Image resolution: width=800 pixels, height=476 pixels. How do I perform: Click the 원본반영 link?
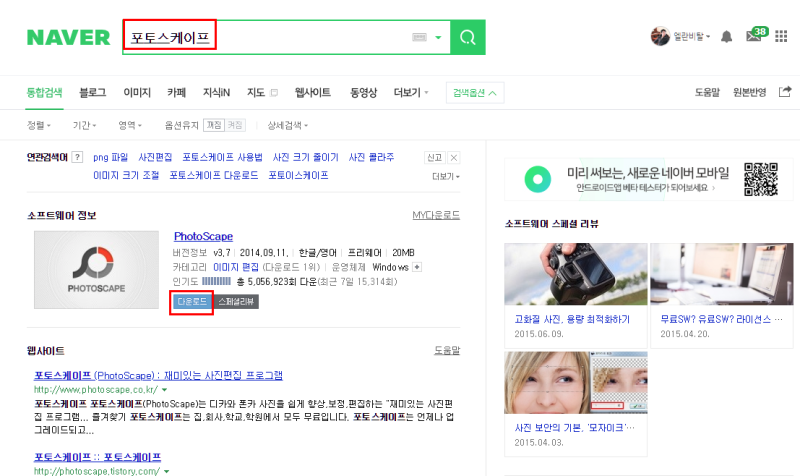coord(749,92)
